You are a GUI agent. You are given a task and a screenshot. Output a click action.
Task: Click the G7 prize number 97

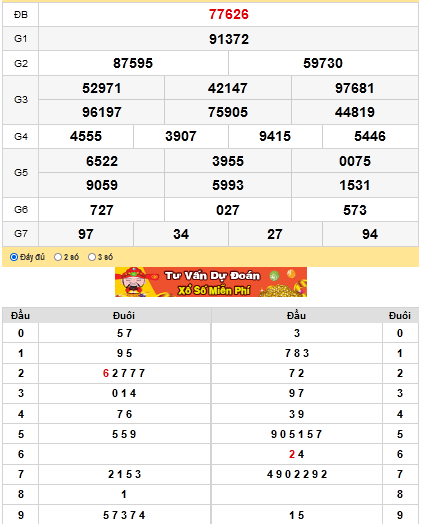tap(86, 234)
